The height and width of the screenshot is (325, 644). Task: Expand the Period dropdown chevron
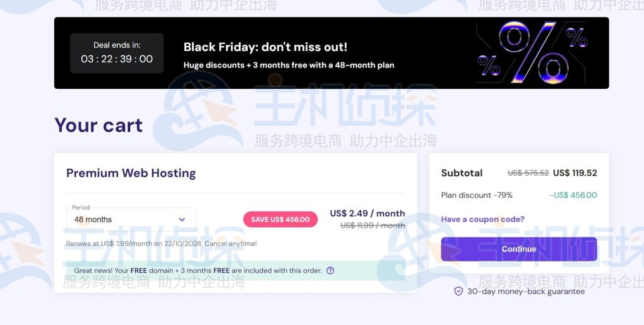182,220
